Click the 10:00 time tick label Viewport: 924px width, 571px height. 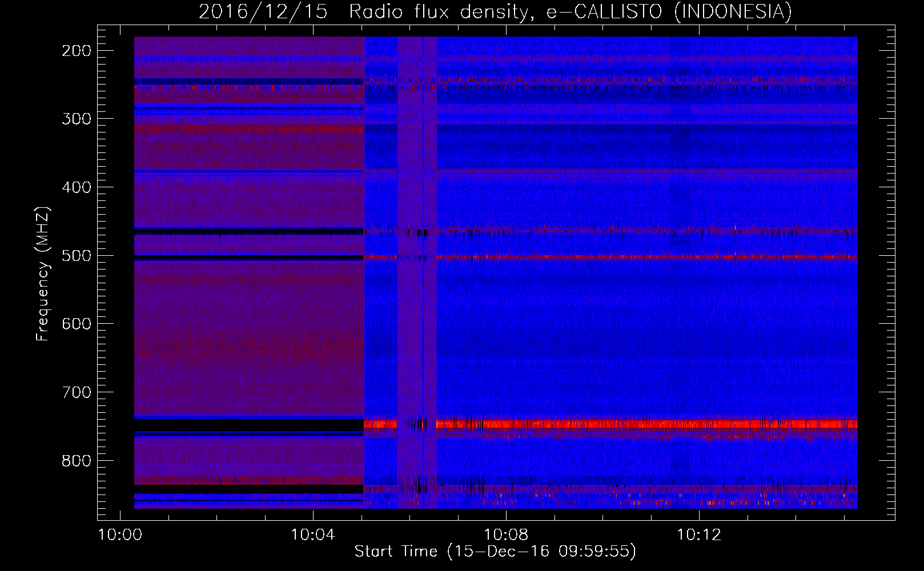pyautogui.click(x=120, y=534)
